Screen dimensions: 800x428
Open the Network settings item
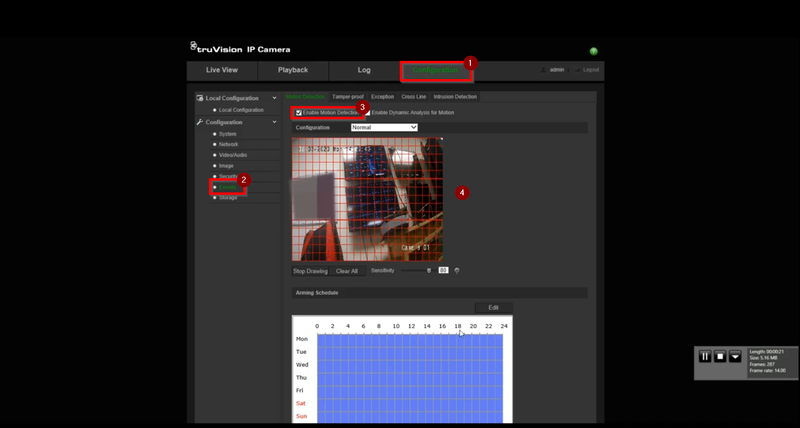[229, 144]
